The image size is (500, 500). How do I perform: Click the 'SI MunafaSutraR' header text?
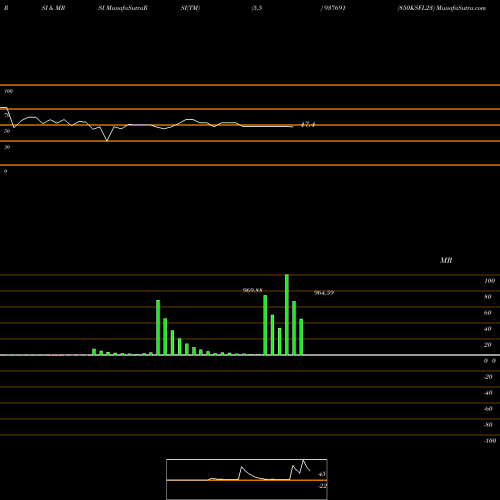pos(123,8)
